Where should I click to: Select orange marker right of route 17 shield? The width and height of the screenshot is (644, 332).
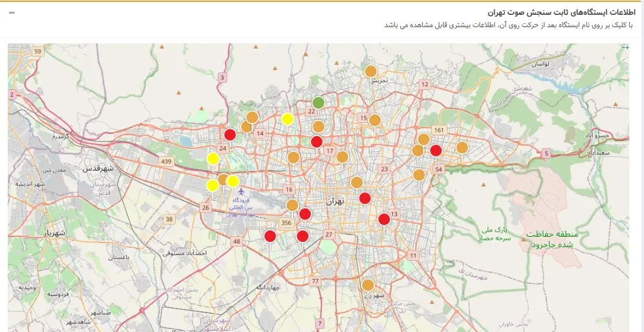342,157
